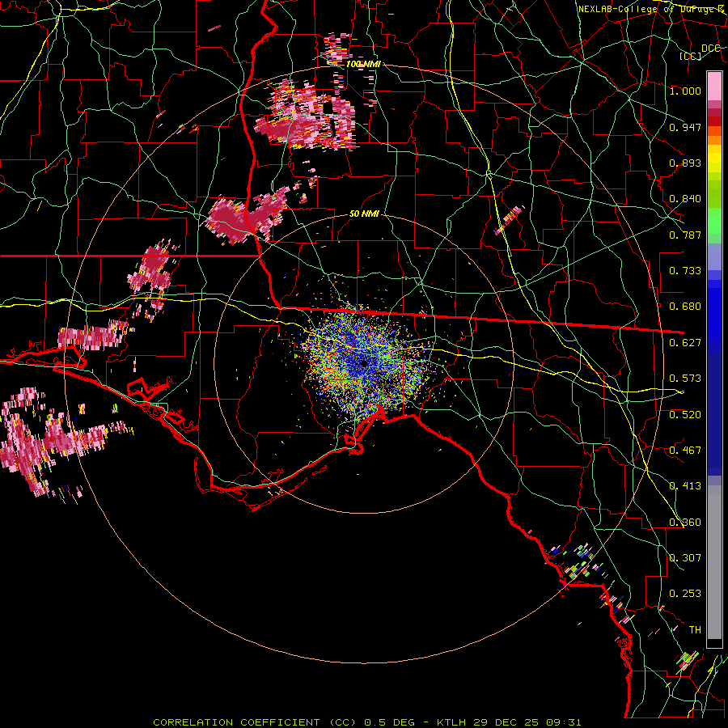Click the 50 NMI range ring label
This screenshot has height=728, width=728.
coord(364,214)
